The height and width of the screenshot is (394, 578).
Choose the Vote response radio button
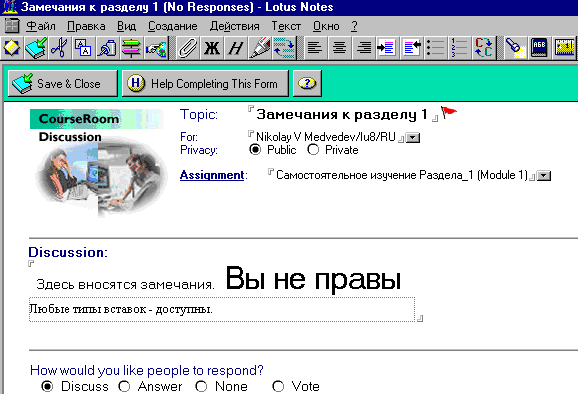[x=278, y=386]
